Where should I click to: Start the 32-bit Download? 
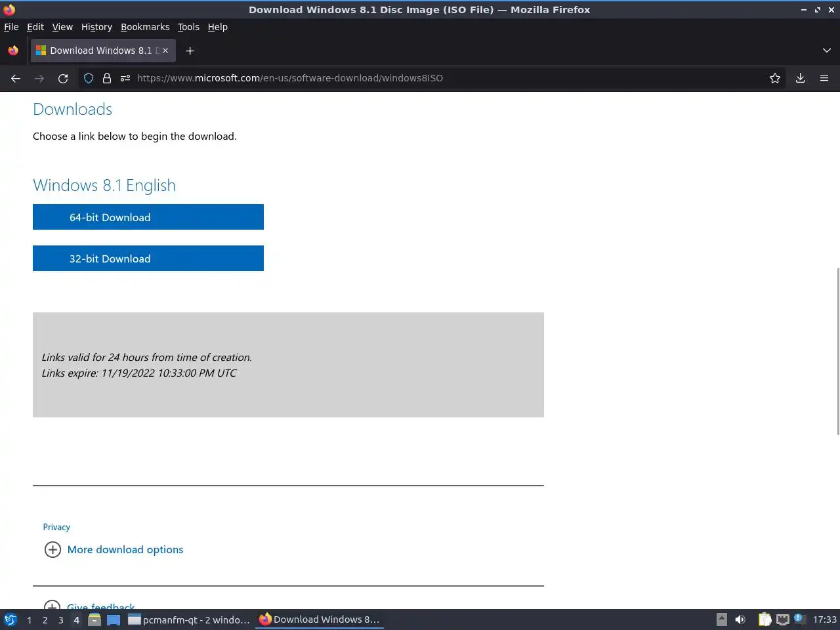coord(148,259)
